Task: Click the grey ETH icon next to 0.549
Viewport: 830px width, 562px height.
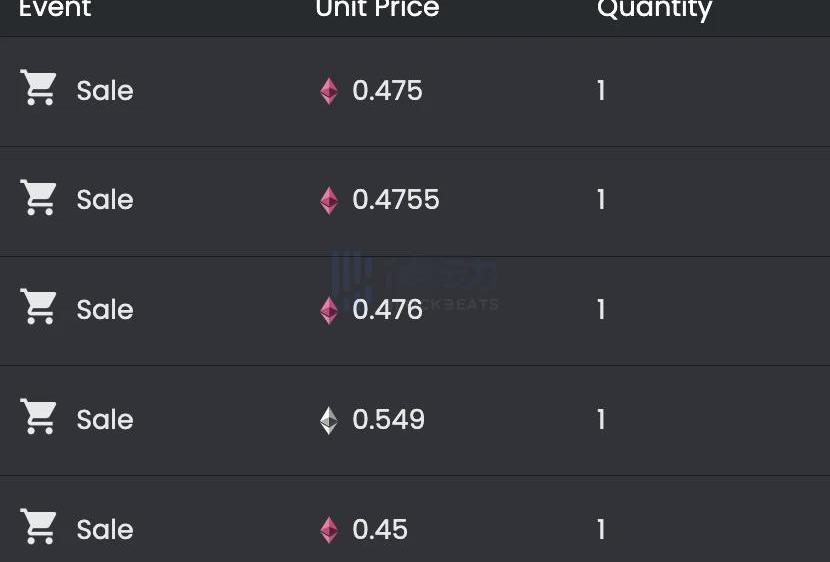Action: tap(329, 421)
